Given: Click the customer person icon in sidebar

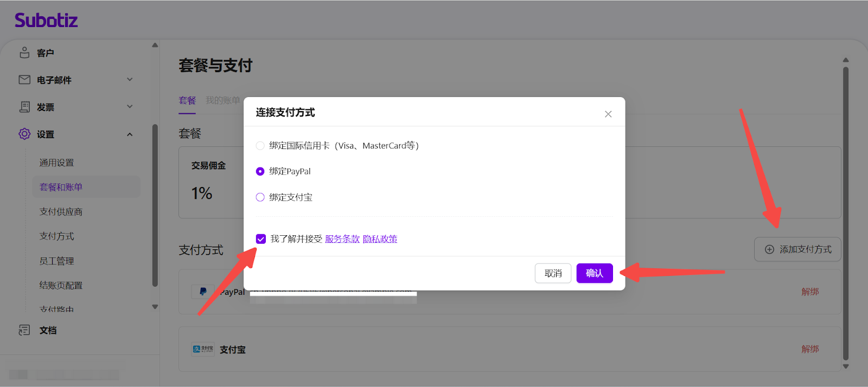Looking at the screenshot, I should tap(24, 53).
